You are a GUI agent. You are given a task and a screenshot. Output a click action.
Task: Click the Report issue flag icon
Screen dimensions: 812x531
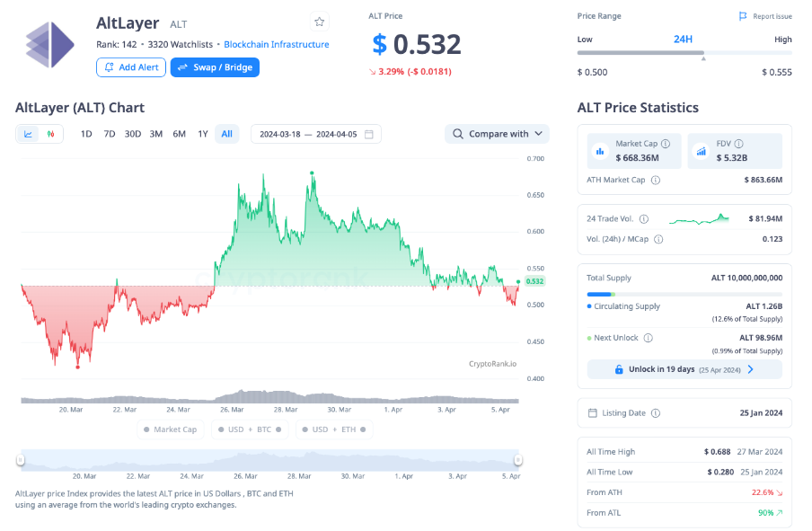(x=743, y=16)
